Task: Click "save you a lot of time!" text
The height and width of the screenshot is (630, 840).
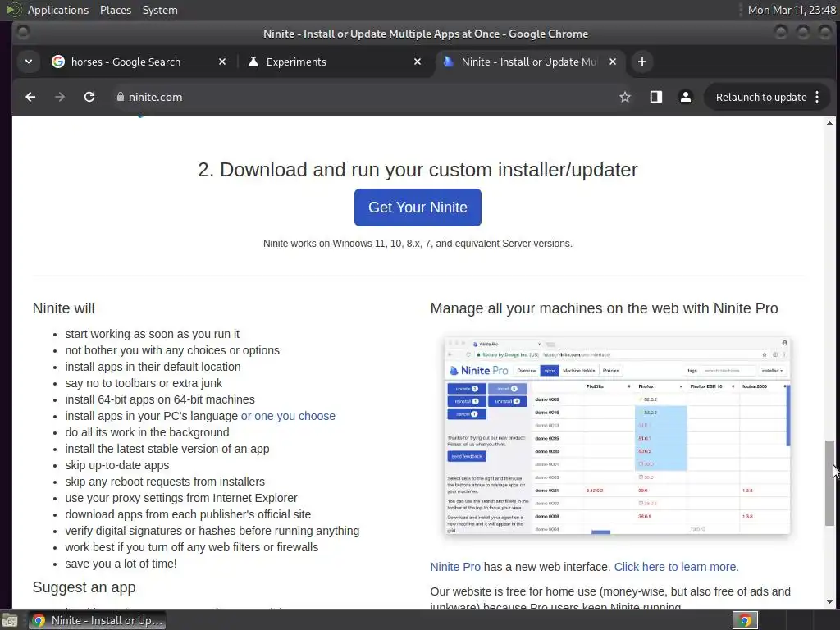Action: [x=121, y=564]
